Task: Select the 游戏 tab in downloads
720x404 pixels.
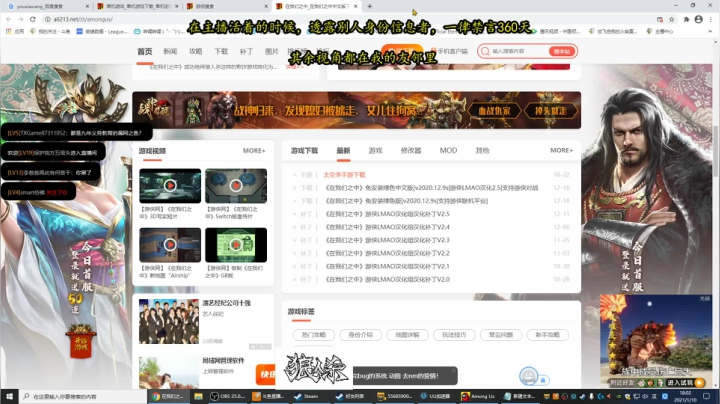Action: point(375,151)
